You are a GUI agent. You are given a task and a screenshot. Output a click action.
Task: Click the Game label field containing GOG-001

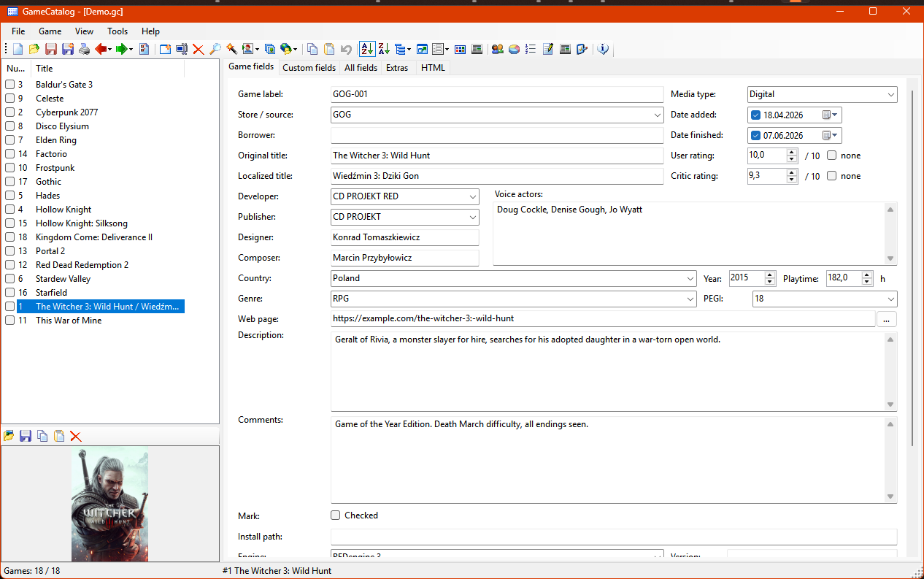point(497,94)
